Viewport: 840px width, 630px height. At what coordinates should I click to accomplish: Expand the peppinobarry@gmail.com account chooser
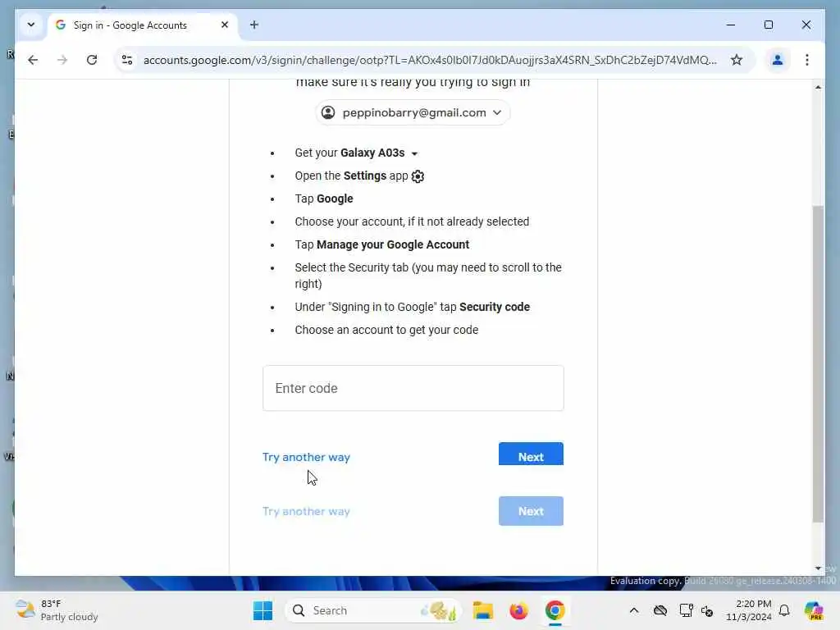pos(413,112)
